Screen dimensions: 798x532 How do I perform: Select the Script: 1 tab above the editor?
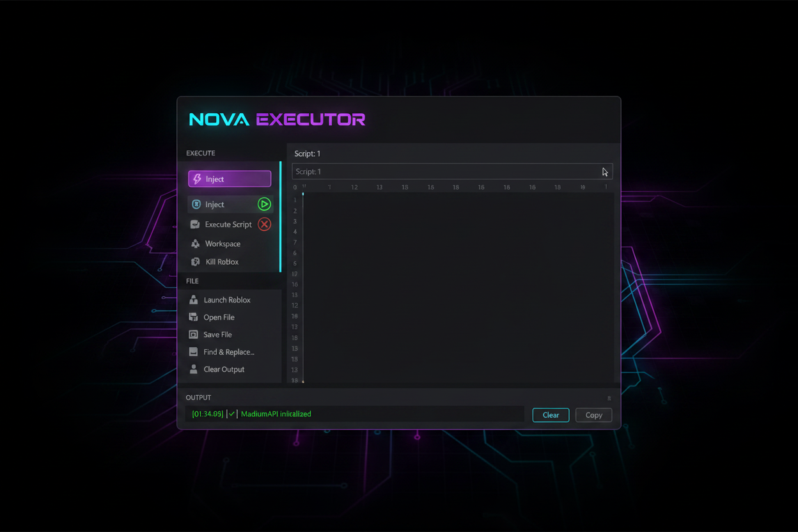pos(308,153)
